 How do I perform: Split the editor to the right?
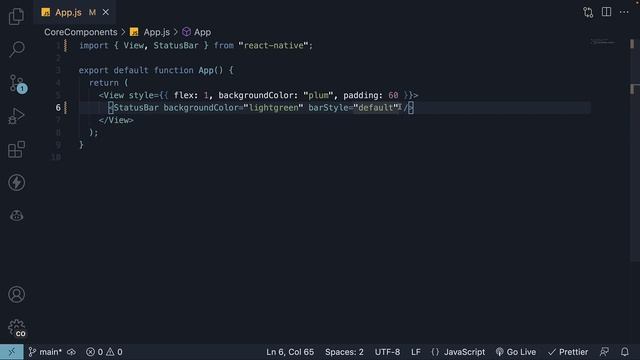(607, 12)
